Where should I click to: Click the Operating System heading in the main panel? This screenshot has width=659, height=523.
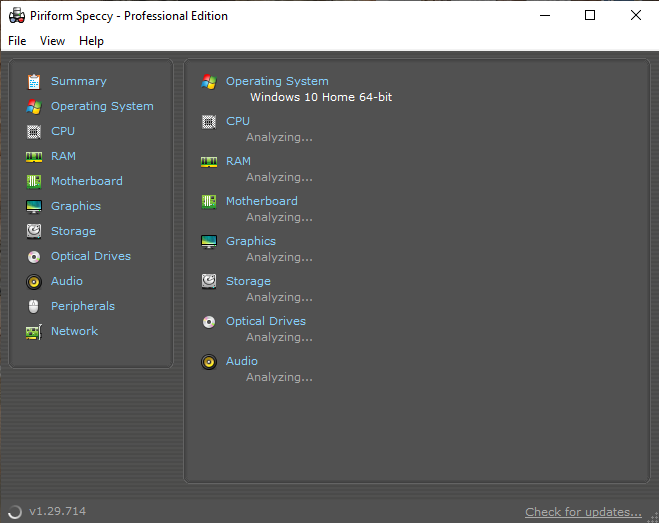(277, 81)
